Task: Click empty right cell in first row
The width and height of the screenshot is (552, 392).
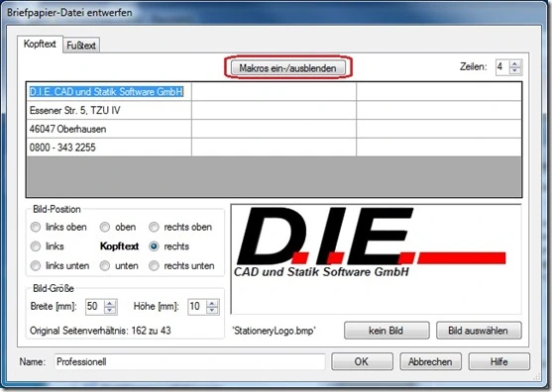Action: [x=439, y=92]
